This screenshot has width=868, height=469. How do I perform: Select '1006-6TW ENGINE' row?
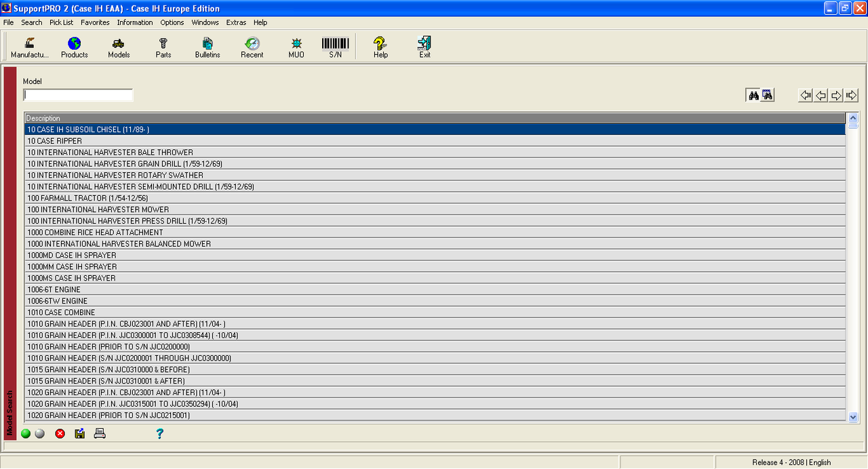(435, 301)
